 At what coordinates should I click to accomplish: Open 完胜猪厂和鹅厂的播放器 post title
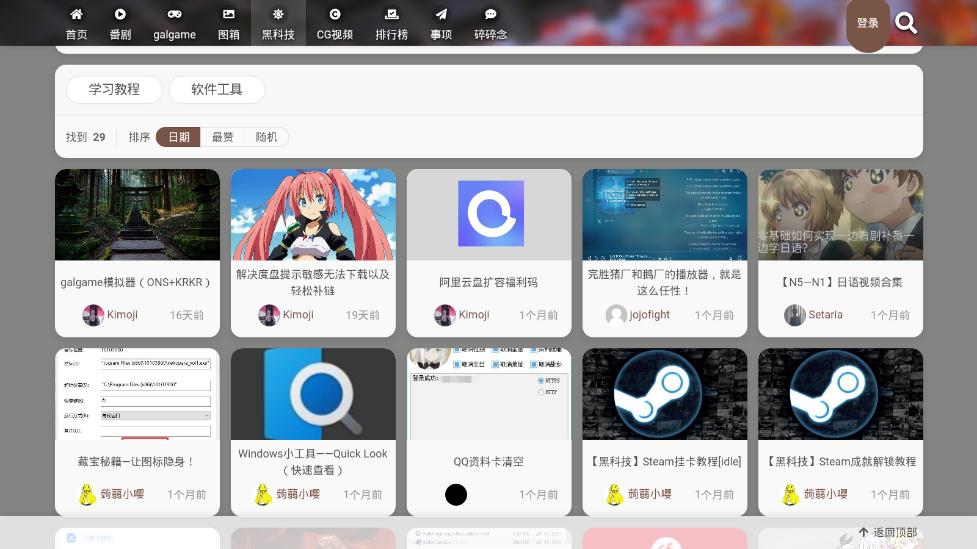pos(664,282)
